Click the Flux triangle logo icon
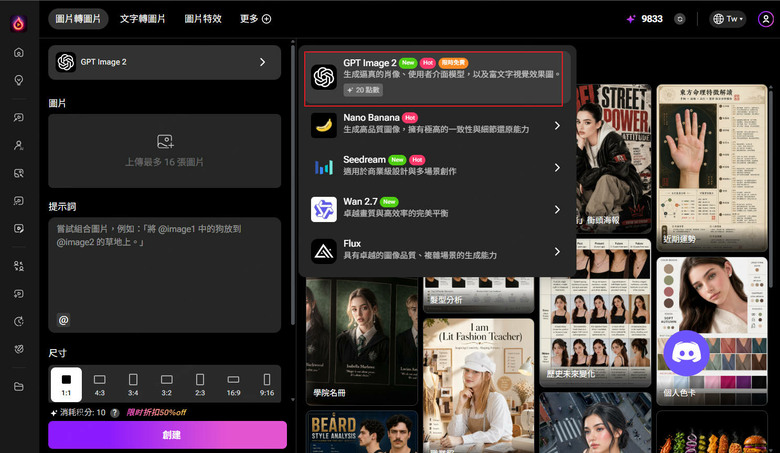The height and width of the screenshot is (453, 780). coord(324,251)
